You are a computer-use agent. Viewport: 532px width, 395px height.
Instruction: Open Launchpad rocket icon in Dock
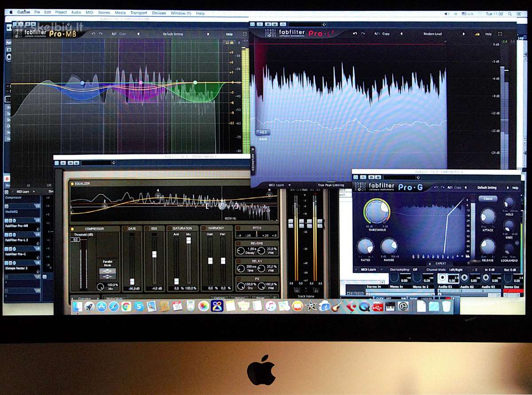[90, 306]
